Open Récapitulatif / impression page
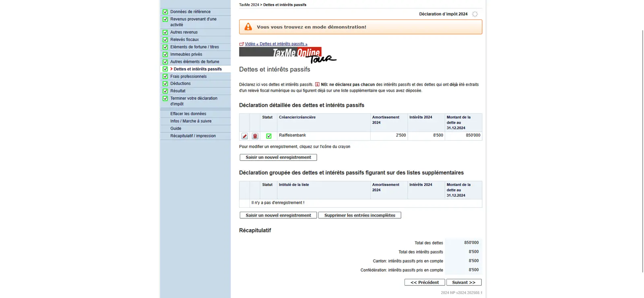The height and width of the screenshot is (298, 644). (193, 136)
